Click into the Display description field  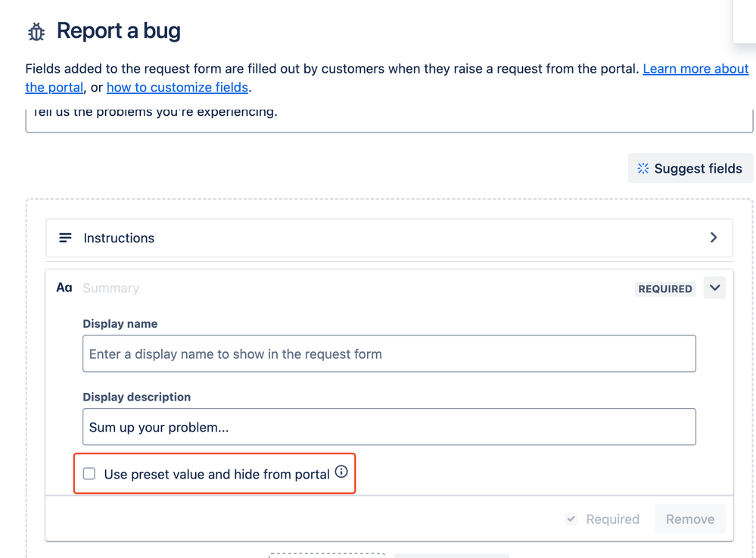coord(389,427)
